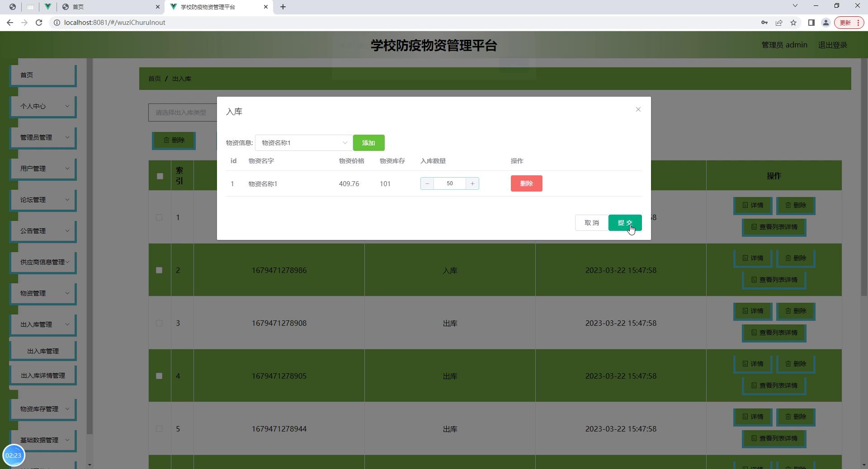Check the checkbox for row 1
Viewport: 868px width, 469px height.
[159, 217]
